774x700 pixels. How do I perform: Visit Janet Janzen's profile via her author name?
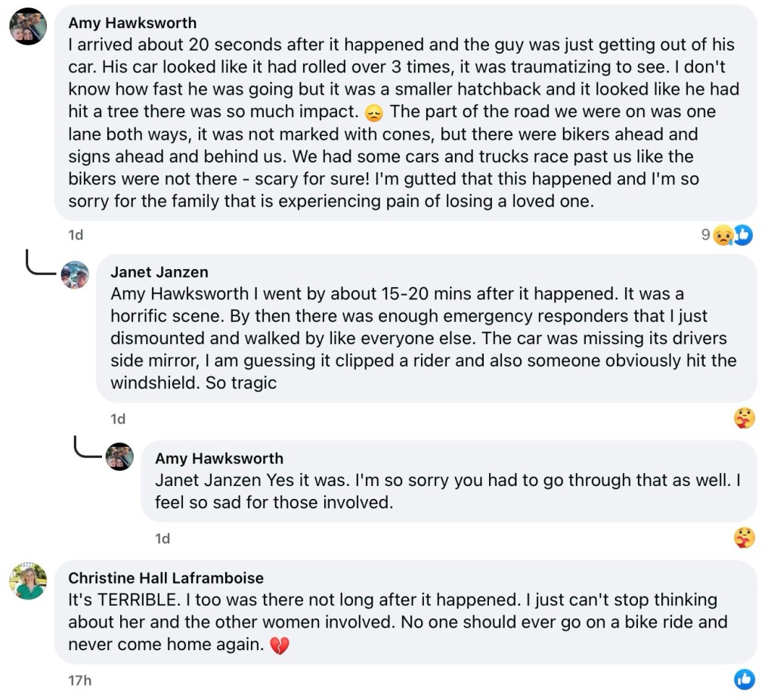[159, 272]
